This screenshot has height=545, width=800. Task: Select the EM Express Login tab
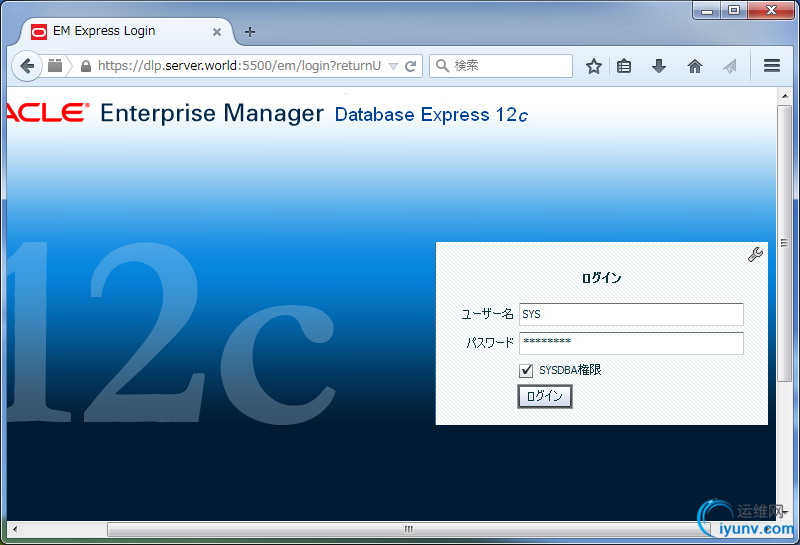[128, 32]
